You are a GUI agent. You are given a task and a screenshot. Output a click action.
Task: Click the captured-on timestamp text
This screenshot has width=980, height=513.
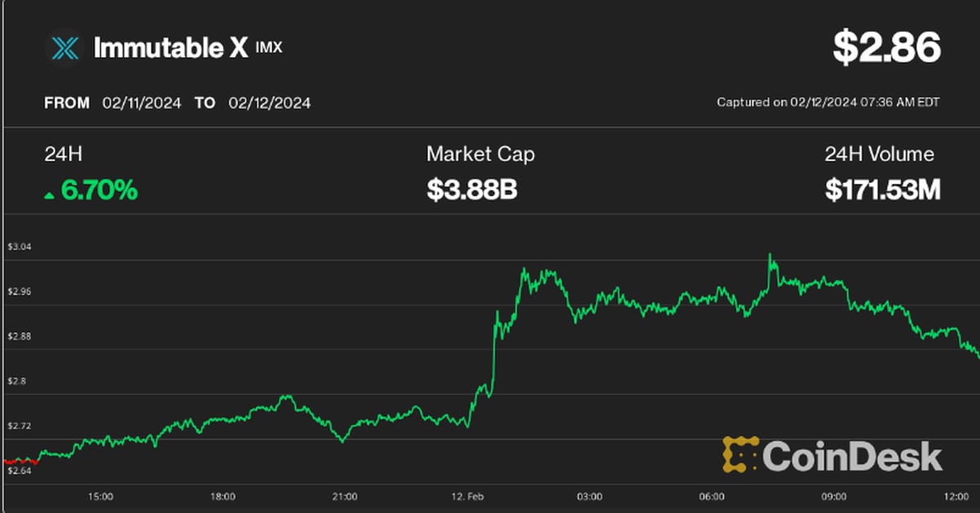pyautogui.click(x=828, y=103)
